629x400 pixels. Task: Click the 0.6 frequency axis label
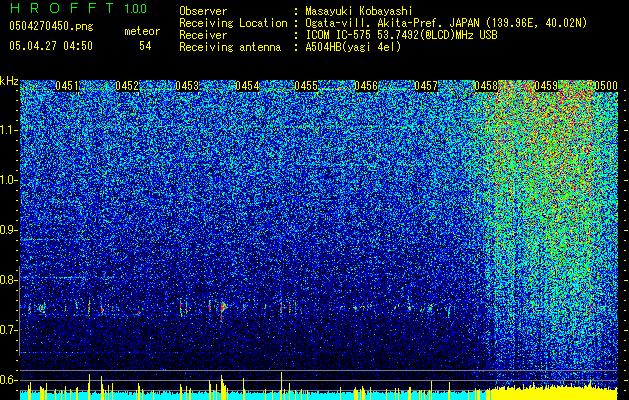pos(8,380)
